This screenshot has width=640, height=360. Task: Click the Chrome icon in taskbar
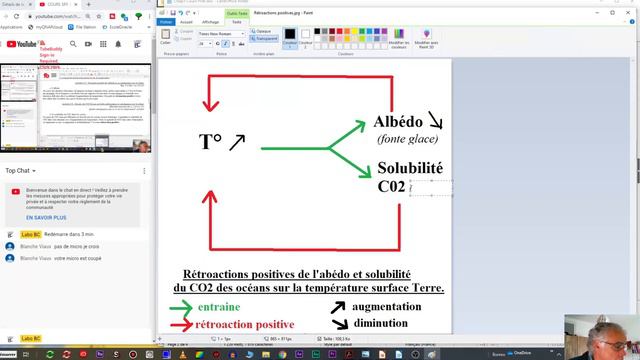tap(282, 355)
